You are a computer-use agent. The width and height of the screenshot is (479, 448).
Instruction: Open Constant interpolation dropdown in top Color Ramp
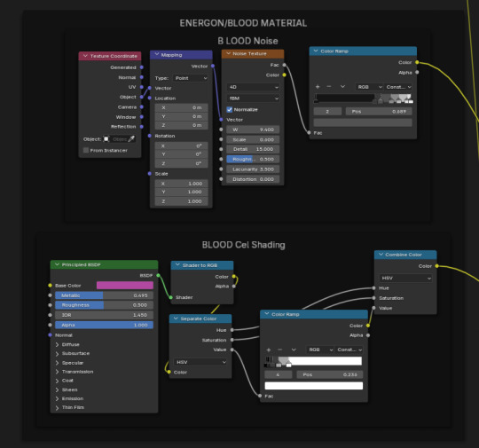398,87
